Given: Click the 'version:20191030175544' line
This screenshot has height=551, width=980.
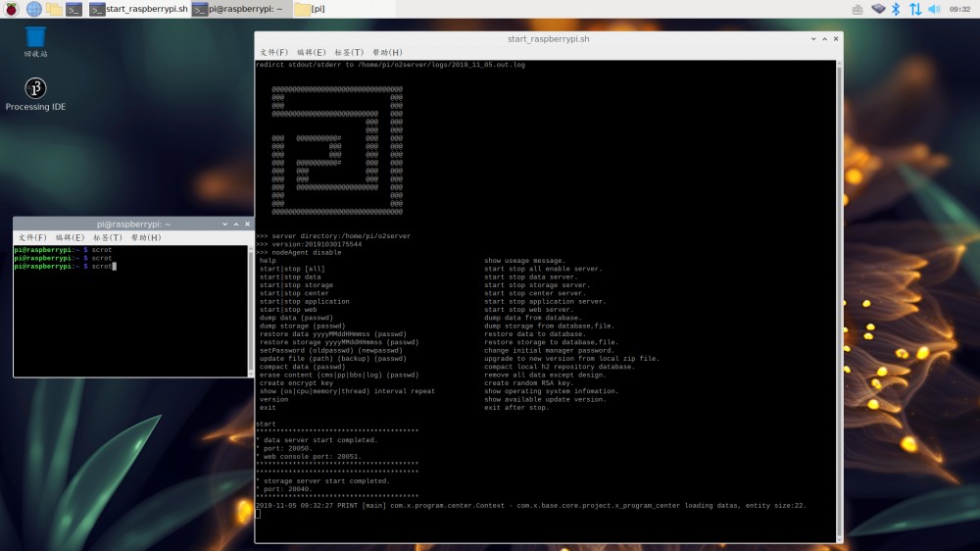Looking at the screenshot, I should coord(309,244).
